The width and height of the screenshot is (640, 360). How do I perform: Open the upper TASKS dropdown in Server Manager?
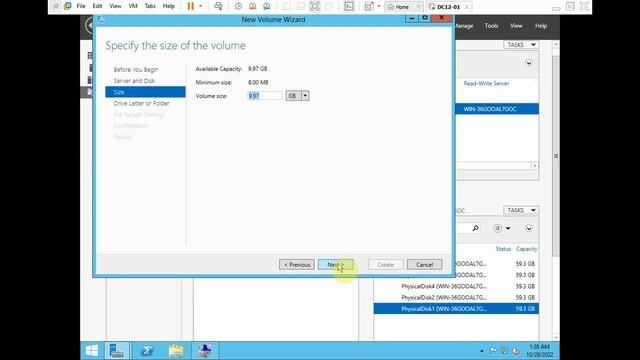(x=521, y=44)
